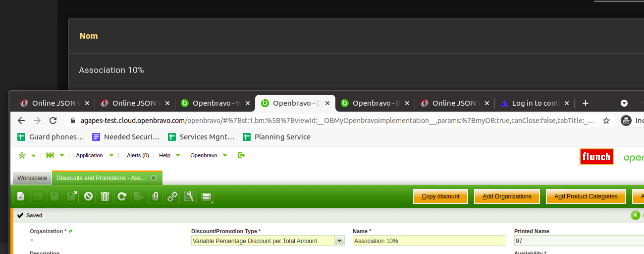Click the Delete record trash icon

click(105, 196)
